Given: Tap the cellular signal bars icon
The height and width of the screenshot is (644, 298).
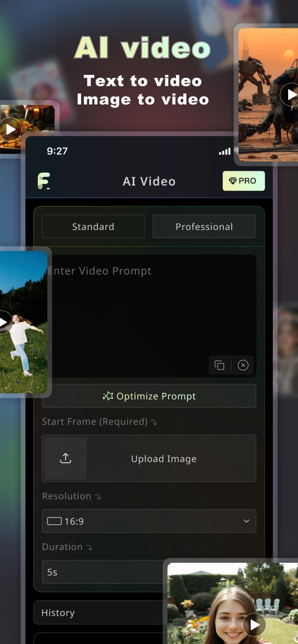Looking at the screenshot, I should 225,151.
